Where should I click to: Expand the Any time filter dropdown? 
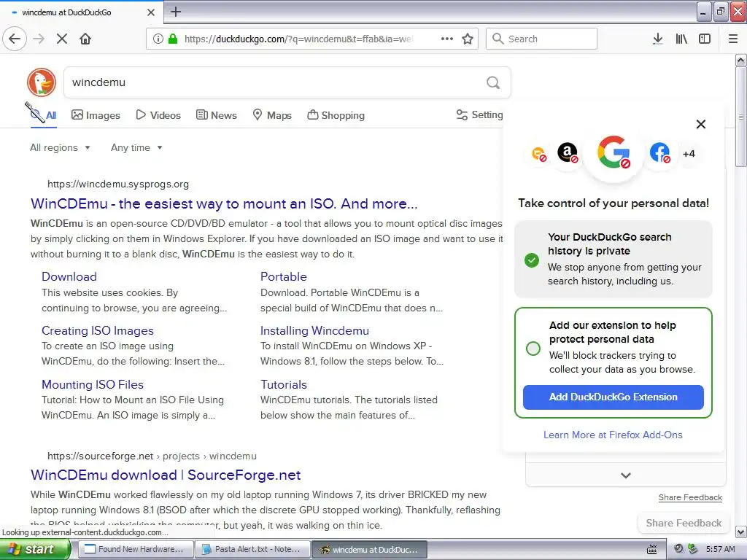136,147
